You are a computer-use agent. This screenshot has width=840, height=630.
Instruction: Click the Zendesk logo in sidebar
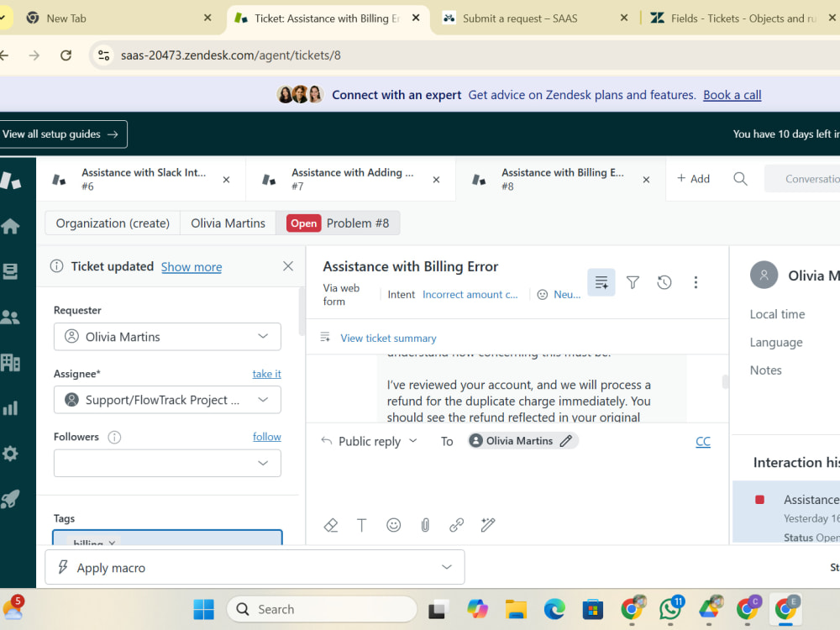[11, 181]
